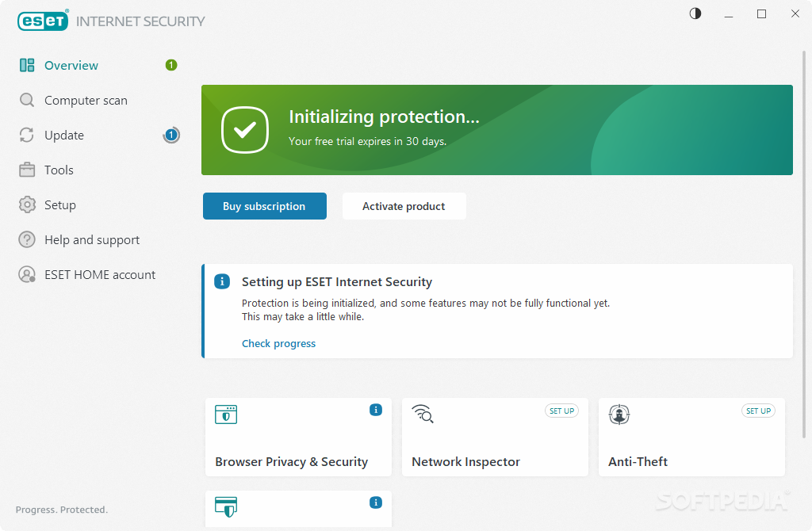Image resolution: width=812 pixels, height=531 pixels.
Task: Click the Buy subscription button
Action: coord(264,206)
